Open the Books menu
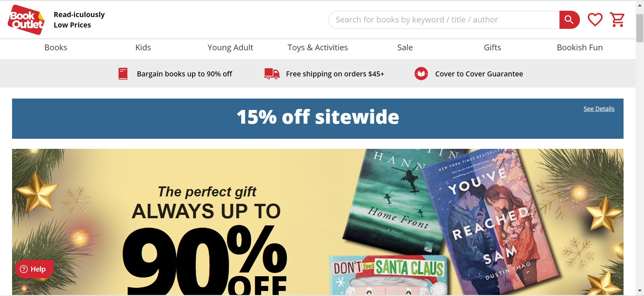Image resolution: width=644 pixels, height=296 pixels. [x=56, y=48]
